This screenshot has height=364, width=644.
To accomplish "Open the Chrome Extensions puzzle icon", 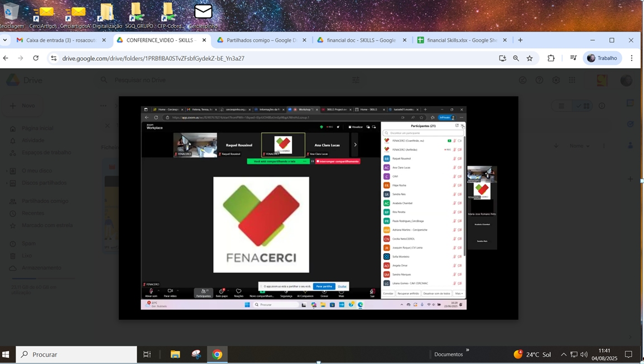I will click(551, 58).
